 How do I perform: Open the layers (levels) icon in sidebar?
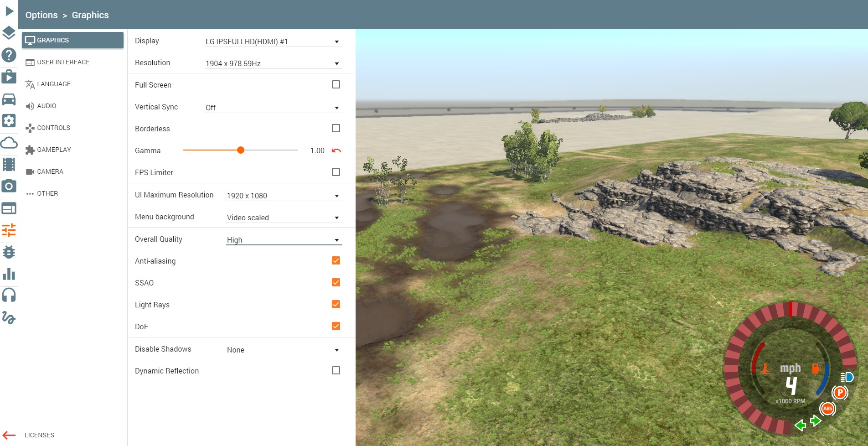(9, 33)
